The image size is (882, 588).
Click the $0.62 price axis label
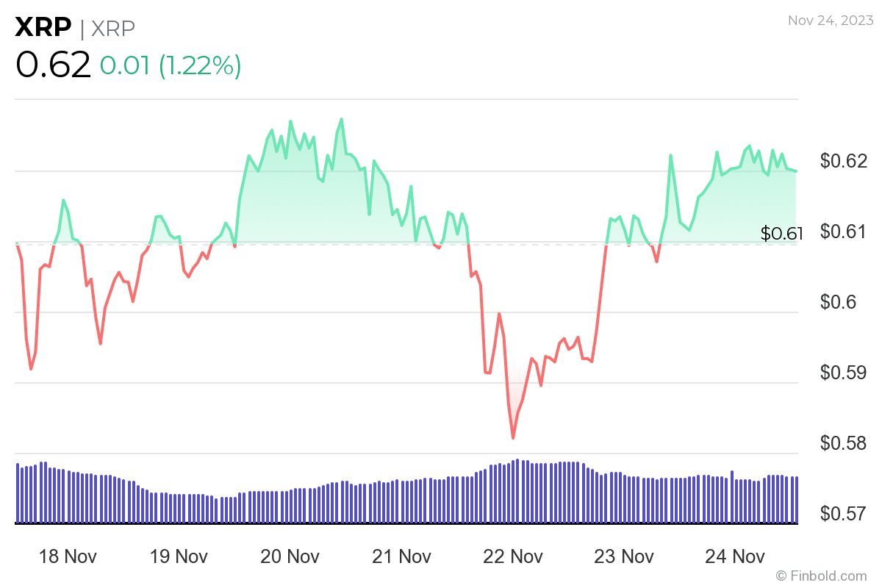844,161
